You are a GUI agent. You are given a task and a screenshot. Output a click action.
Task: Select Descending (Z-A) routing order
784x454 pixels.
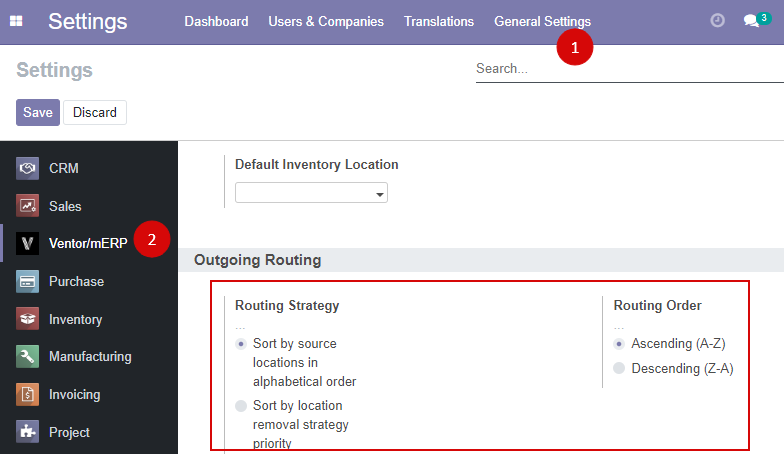click(x=619, y=368)
